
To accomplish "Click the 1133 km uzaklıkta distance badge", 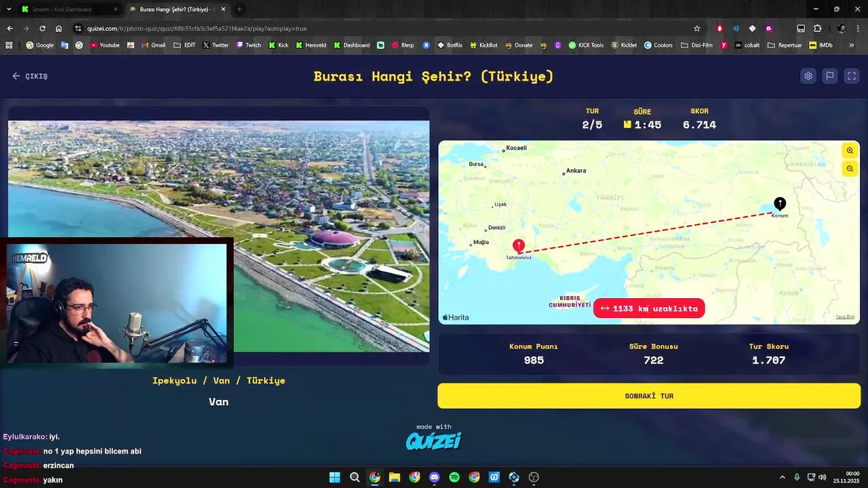I will point(649,308).
